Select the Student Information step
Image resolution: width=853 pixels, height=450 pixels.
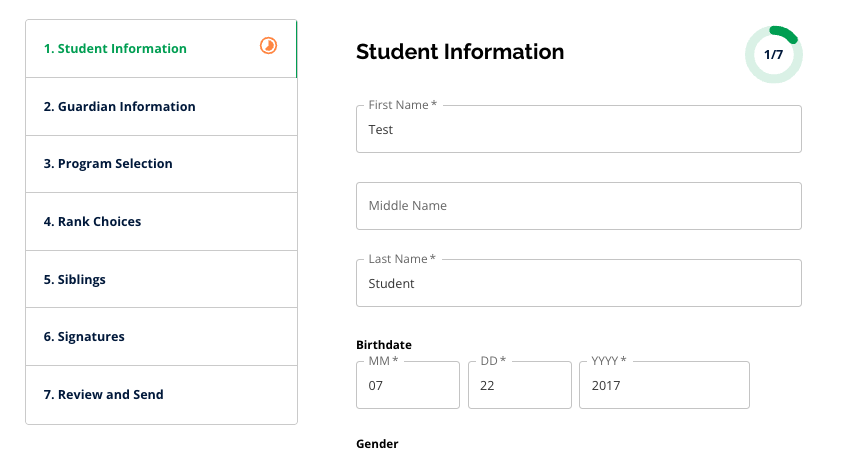(115, 49)
